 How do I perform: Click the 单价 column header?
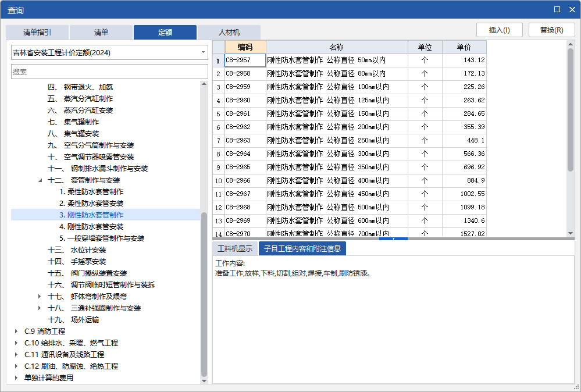click(x=464, y=47)
